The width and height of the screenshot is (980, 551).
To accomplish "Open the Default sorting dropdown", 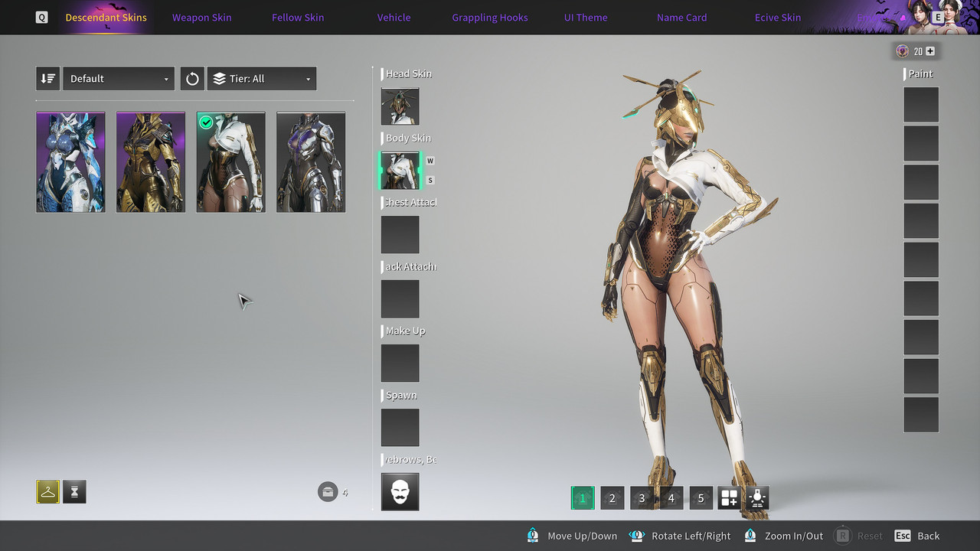I will coord(119,79).
